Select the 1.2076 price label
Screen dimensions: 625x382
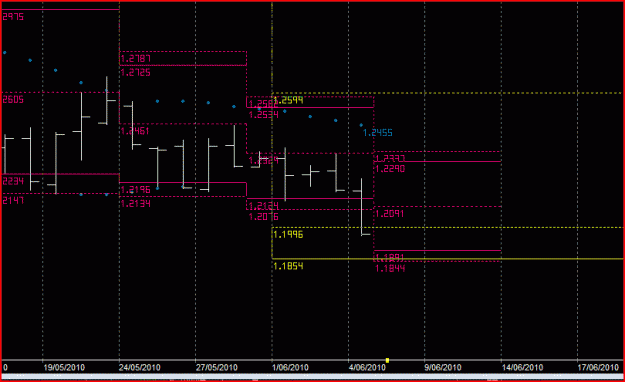tap(263, 217)
